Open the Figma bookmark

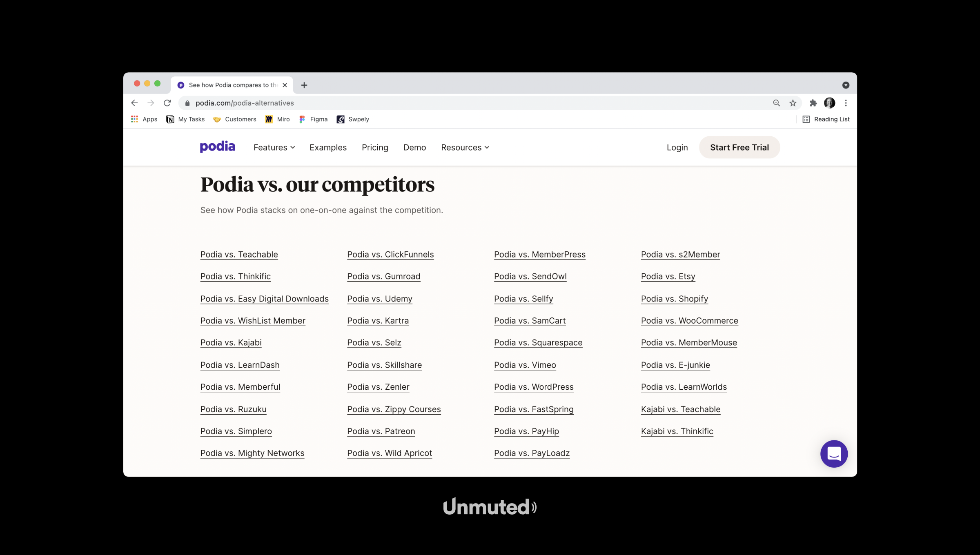[313, 119]
